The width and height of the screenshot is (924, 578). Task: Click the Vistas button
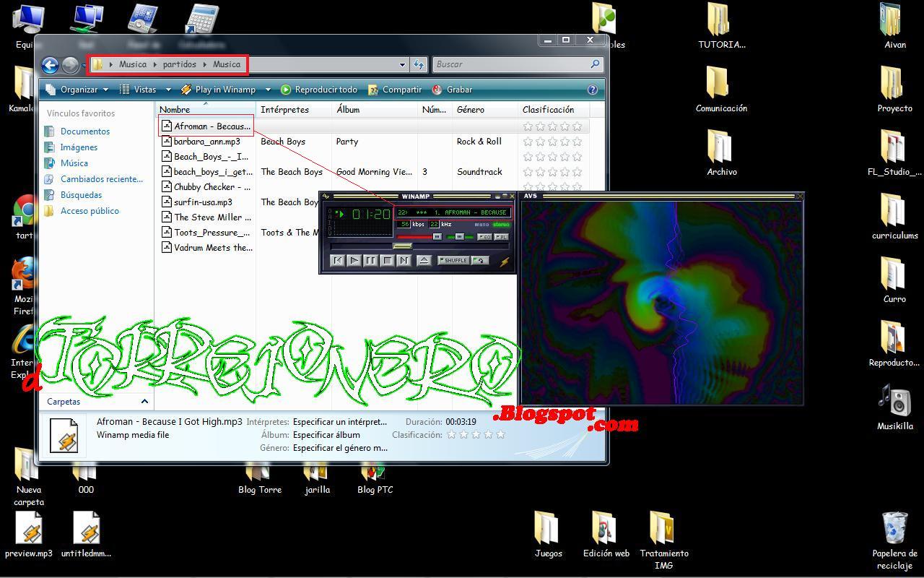click(139, 90)
